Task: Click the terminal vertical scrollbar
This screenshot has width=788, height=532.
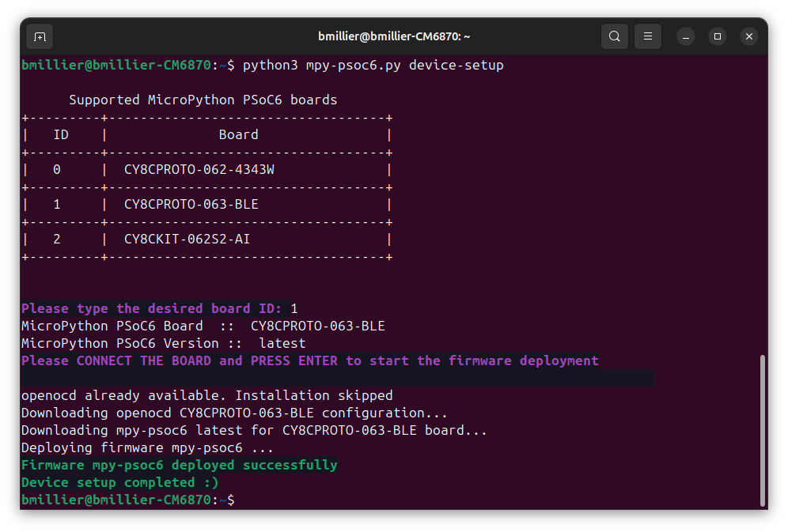Action: (x=763, y=431)
